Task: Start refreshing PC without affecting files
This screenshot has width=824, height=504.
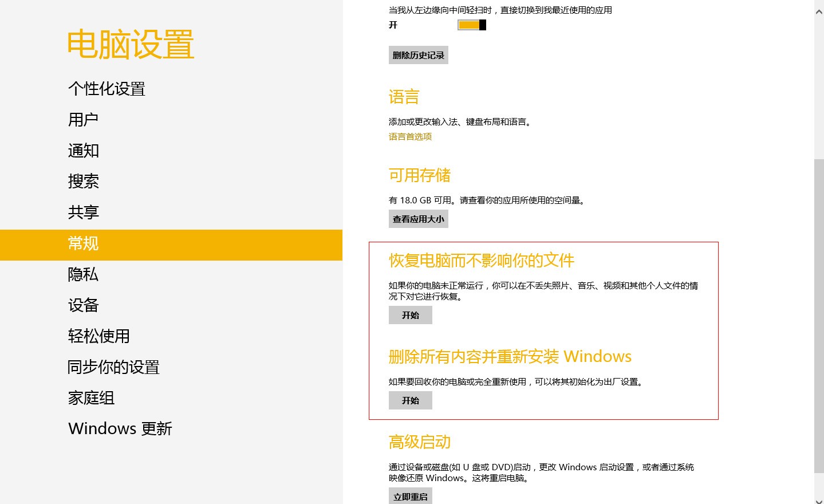Action: coord(410,314)
